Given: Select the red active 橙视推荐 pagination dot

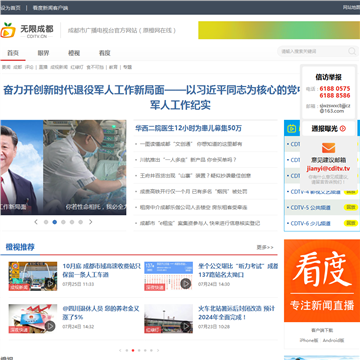Looking at the screenshot, I should [133, 350].
